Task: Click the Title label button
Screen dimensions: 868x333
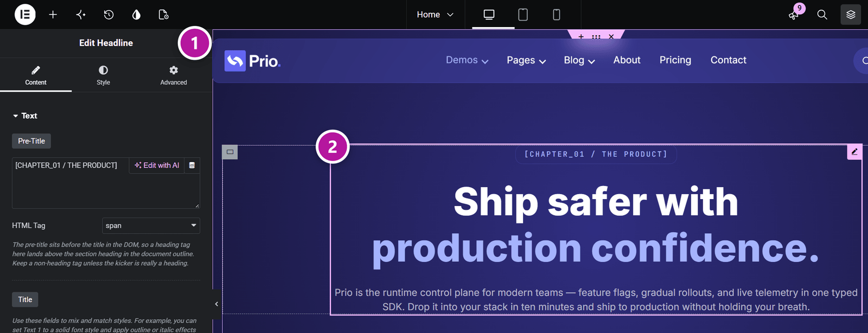Action: tap(25, 299)
